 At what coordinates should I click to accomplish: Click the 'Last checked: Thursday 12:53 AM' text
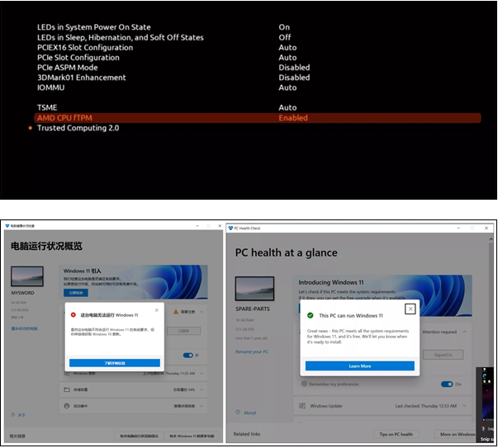426,406
